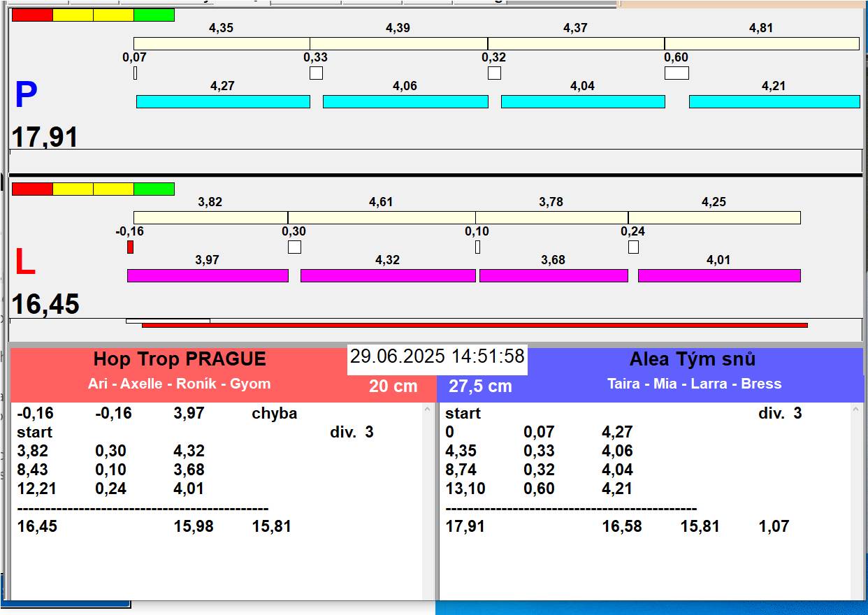Click the small pass box under 0,30
The image size is (868, 615).
click(294, 247)
